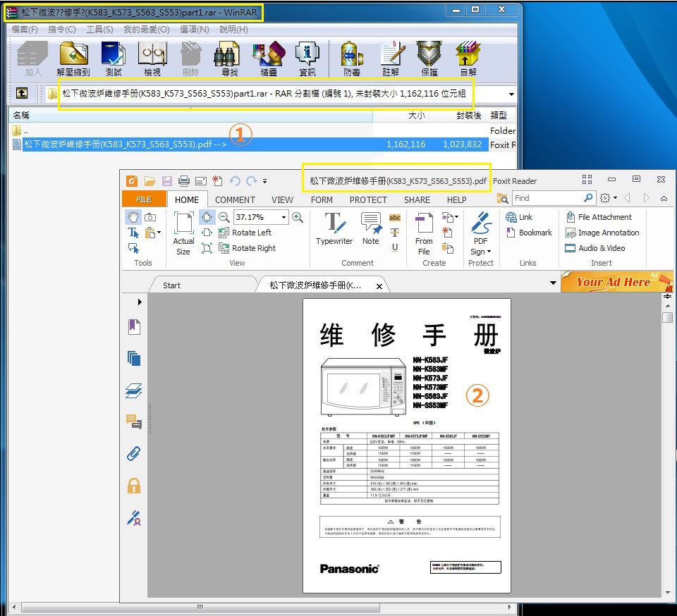Viewport: 677px width, 616px height.
Task: Click the Typewriter tool
Action: [x=334, y=228]
